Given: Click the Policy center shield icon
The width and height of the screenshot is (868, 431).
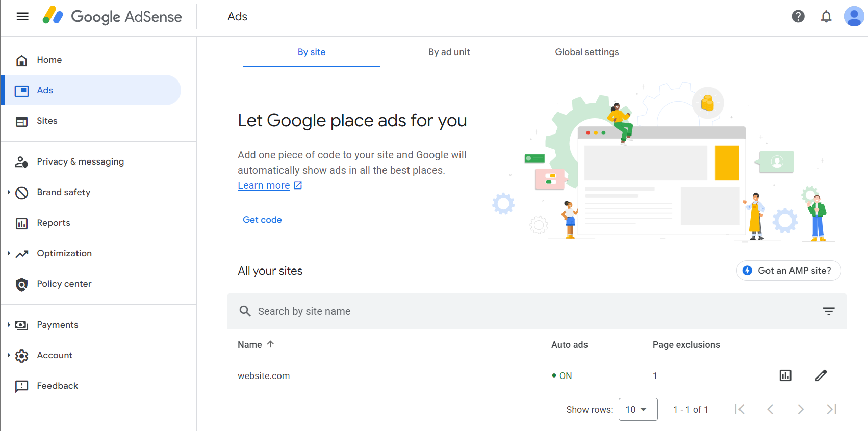Looking at the screenshot, I should point(21,284).
